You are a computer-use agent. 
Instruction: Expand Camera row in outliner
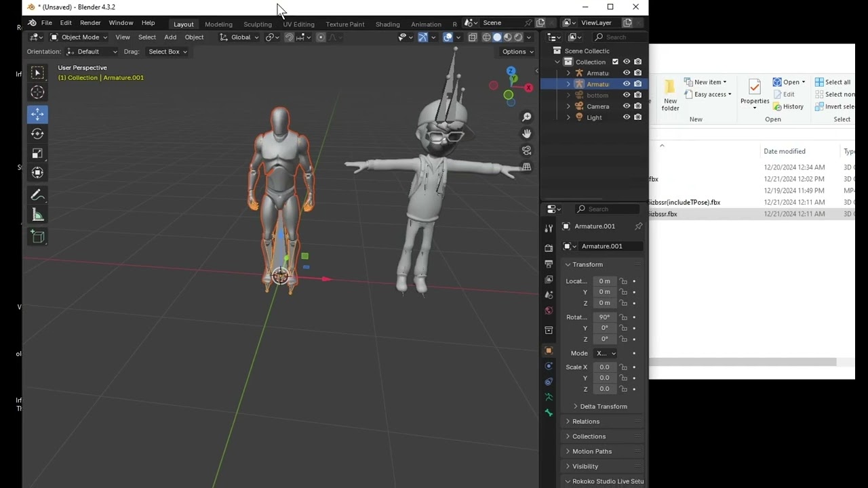tap(568, 106)
